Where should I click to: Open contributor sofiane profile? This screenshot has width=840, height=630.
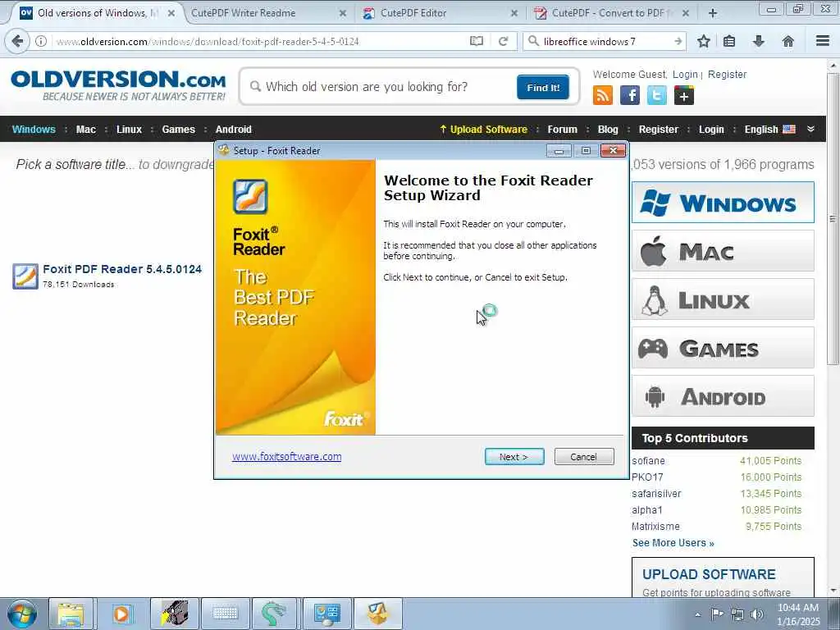[648, 461]
